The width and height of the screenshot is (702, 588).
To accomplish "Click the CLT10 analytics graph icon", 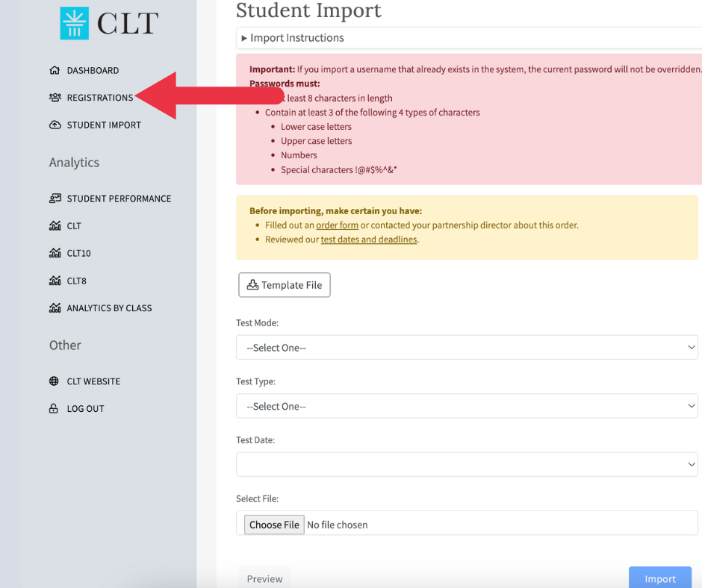I will (x=55, y=253).
